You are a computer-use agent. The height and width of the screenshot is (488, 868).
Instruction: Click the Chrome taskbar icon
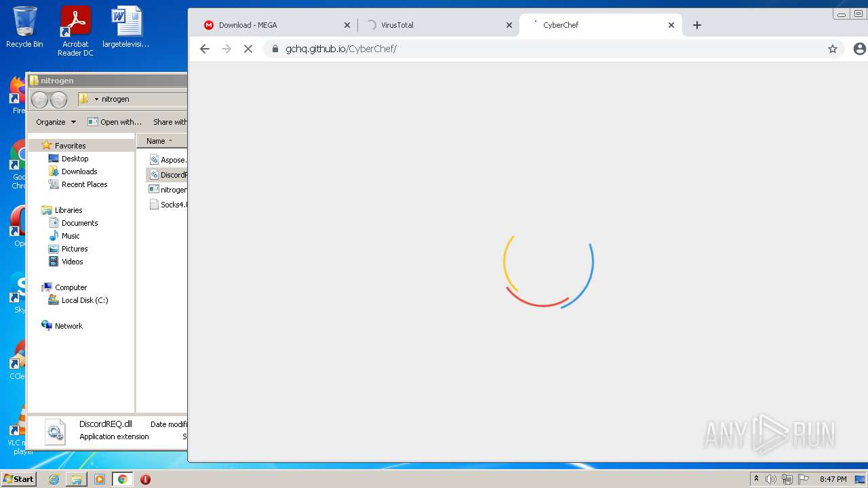pyautogui.click(x=123, y=479)
